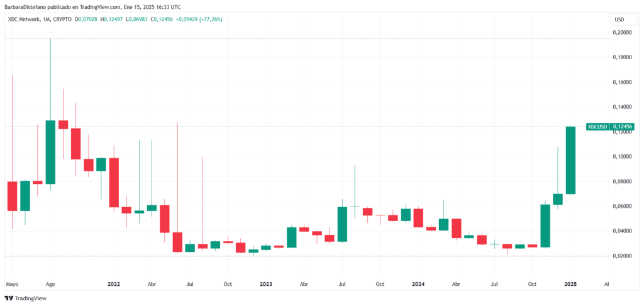644x306 pixels.
Task: Click the tall green January 2025 candle
Action: pos(570,161)
